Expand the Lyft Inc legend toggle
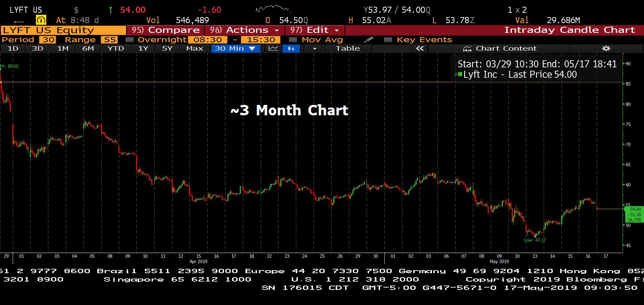 click(456, 74)
